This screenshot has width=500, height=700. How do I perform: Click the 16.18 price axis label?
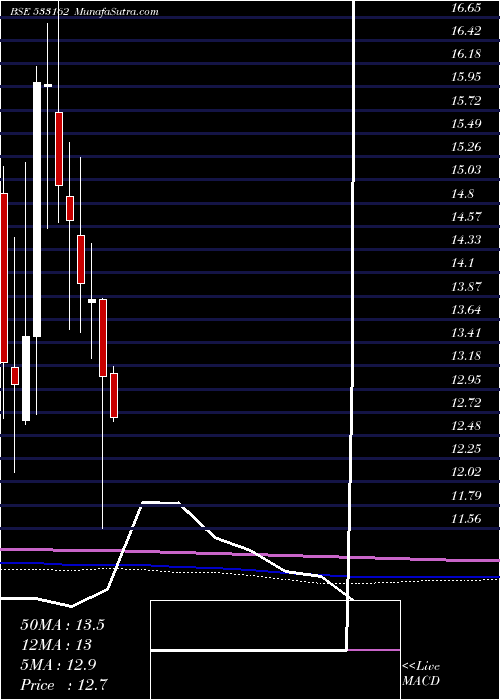pyautogui.click(x=466, y=54)
